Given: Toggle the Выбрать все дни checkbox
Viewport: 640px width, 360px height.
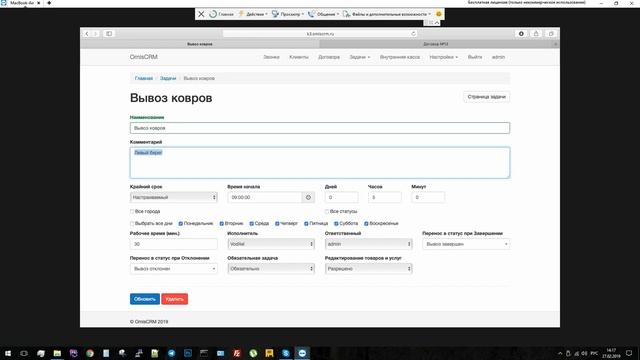Looking at the screenshot, I should pyautogui.click(x=132, y=224).
